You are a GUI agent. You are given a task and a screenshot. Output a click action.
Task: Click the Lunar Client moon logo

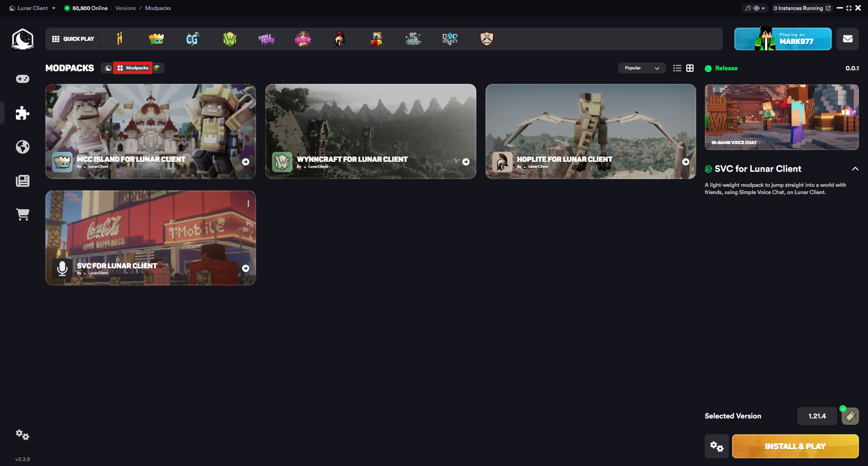click(x=23, y=39)
